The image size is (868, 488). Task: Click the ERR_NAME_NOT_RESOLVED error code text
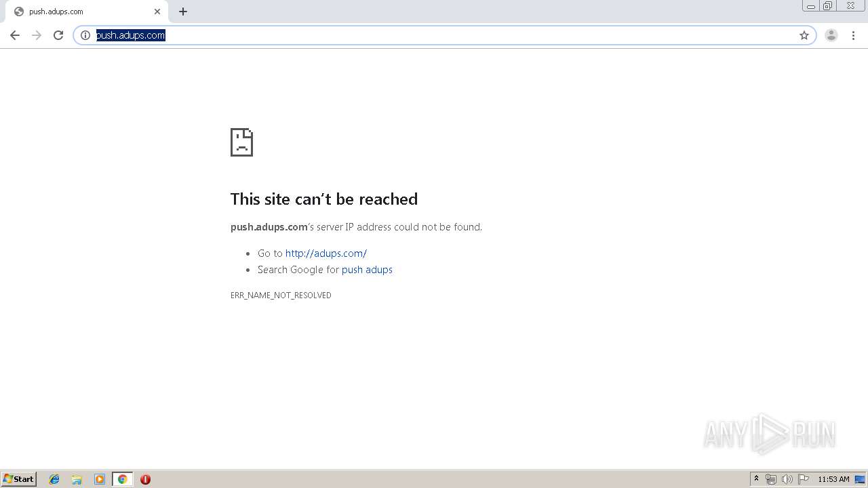pos(281,296)
